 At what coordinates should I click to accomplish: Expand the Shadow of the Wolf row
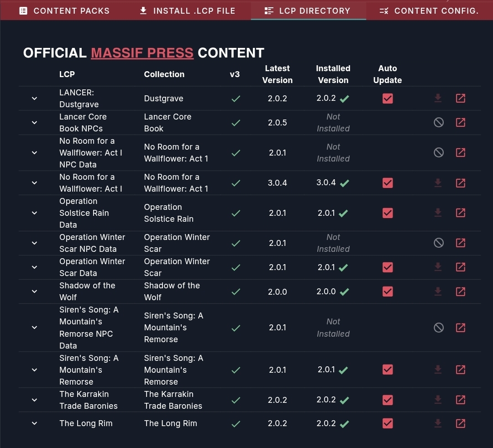(x=35, y=292)
